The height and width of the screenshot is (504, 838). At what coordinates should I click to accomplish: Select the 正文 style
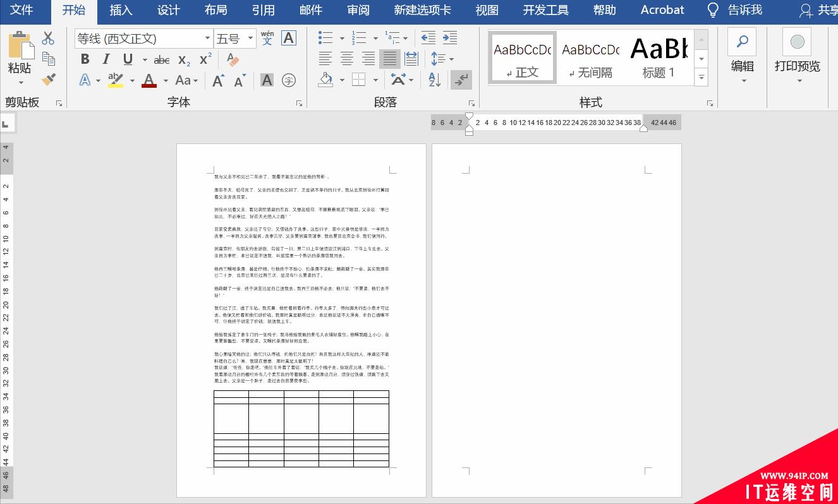tap(522, 57)
